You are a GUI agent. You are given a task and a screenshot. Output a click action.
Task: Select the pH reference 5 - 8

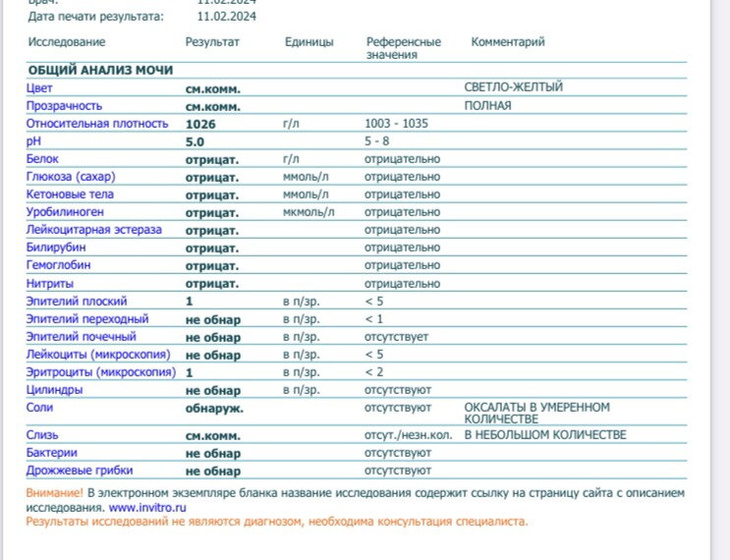(x=377, y=141)
